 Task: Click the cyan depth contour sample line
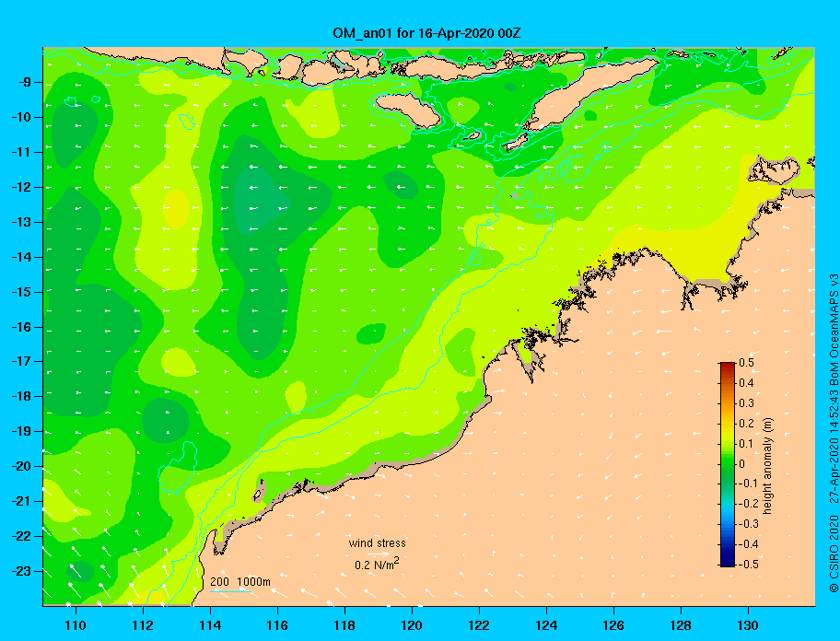click(230, 591)
